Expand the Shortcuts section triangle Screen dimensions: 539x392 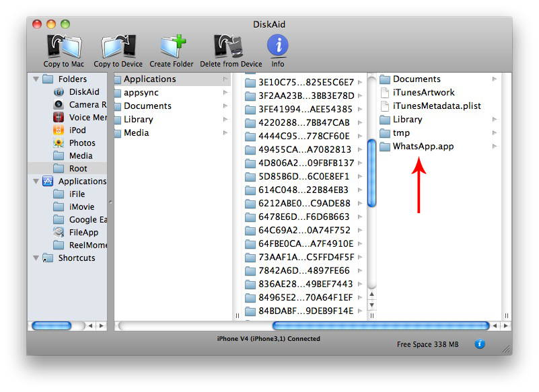tap(36, 258)
